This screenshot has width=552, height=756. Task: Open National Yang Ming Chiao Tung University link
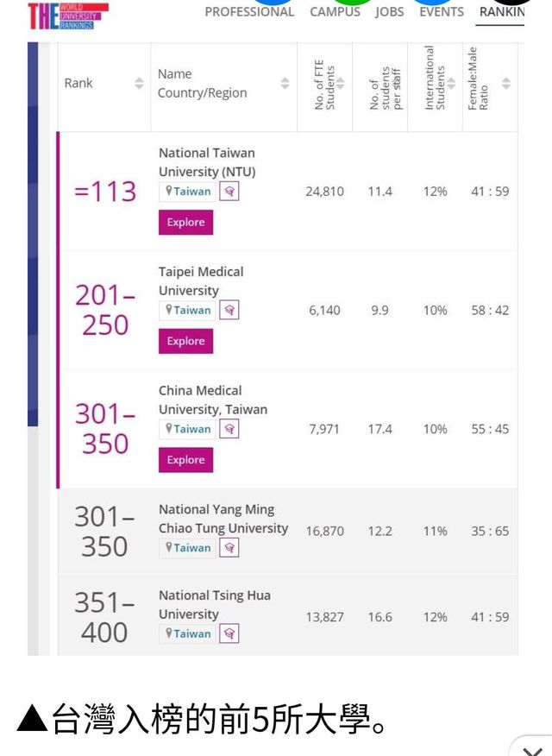[223, 519]
